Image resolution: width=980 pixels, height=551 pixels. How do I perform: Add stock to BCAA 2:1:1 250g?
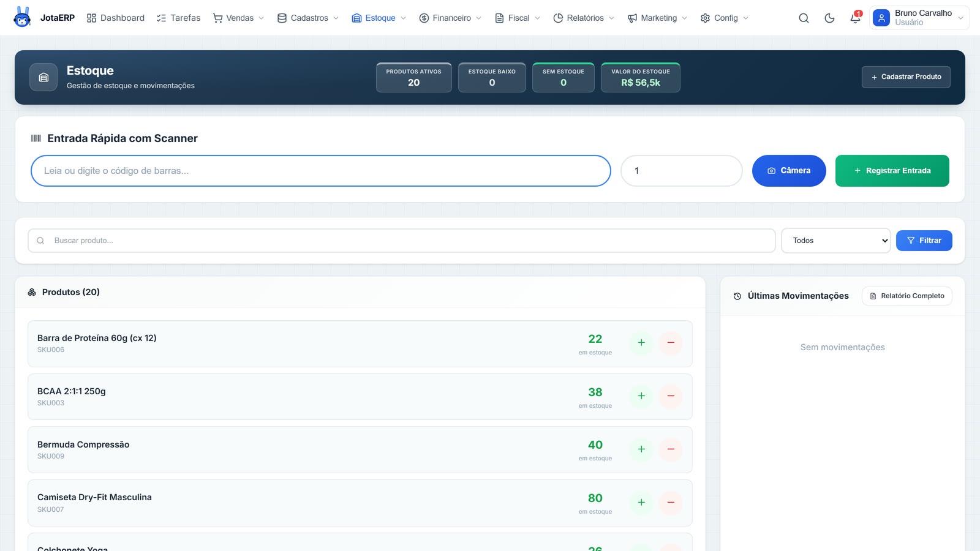click(641, 396)
